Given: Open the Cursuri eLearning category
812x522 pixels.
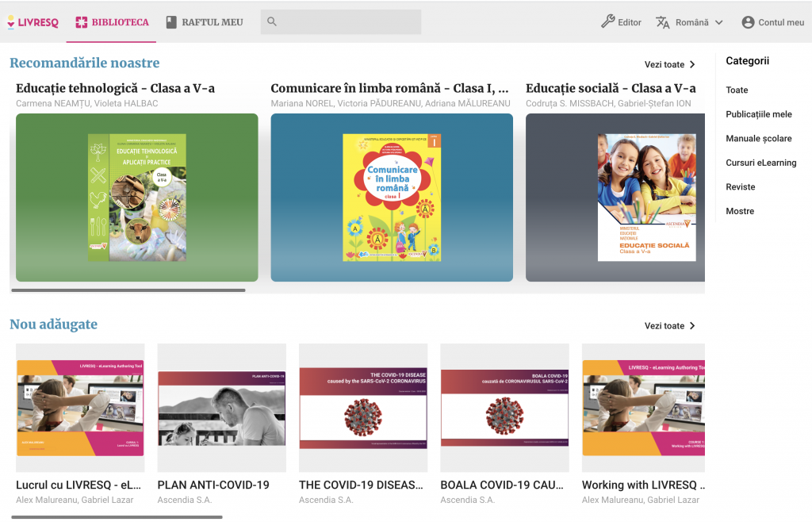Looking at the screenshot, I should (761, 163).
